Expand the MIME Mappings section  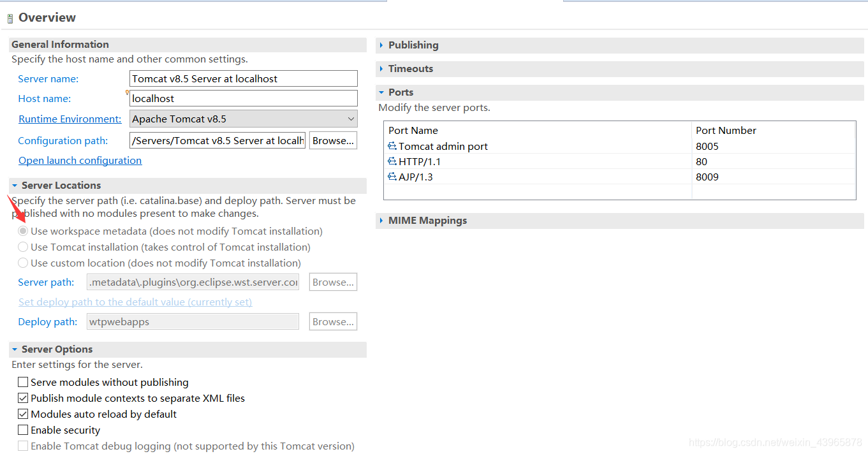point(381,221)
